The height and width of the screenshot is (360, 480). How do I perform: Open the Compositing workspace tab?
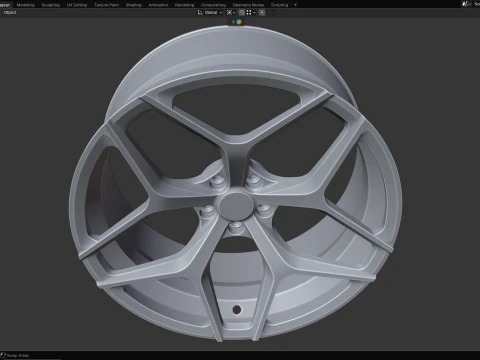[x=213, y=5]
